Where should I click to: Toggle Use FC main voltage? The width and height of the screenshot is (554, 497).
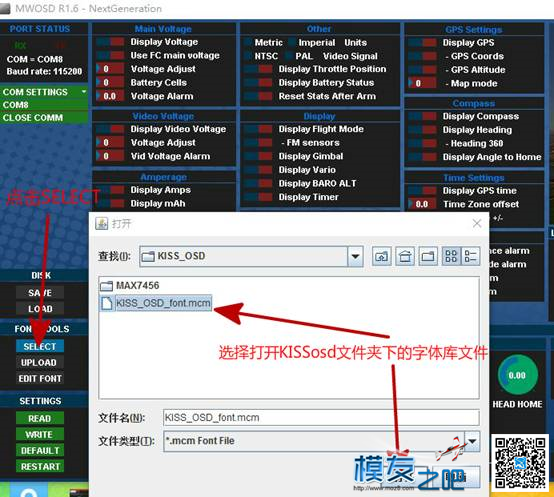point(110,55)
